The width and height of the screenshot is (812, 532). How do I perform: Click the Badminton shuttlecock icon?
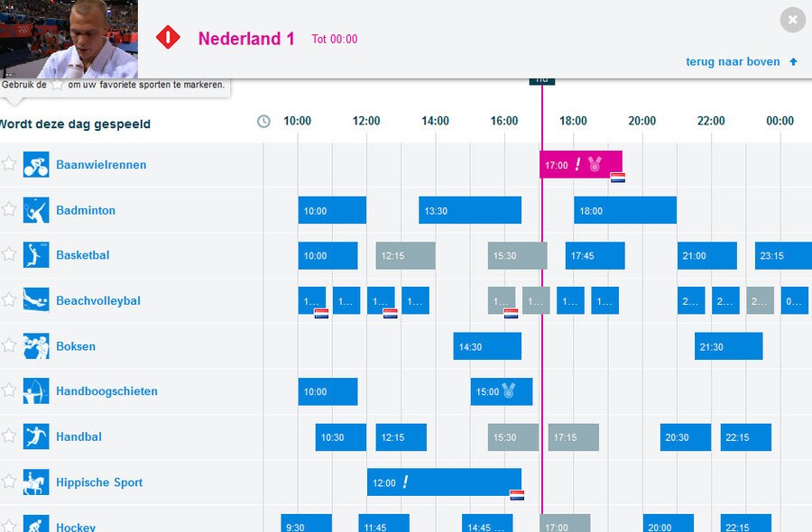[36, 210]
